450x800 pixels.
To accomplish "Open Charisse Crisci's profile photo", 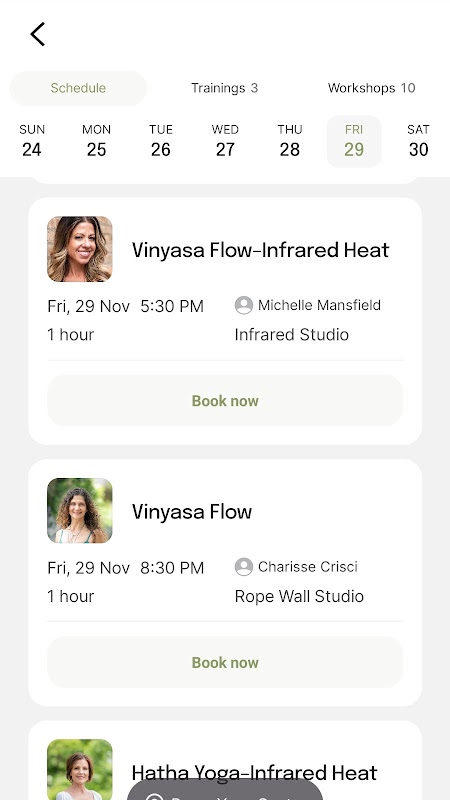I will (x=80, y=511).
